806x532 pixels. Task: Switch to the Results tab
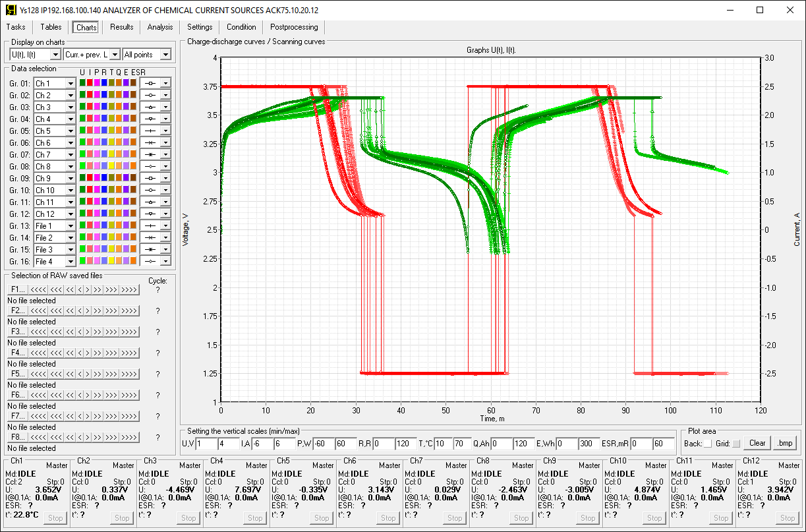coord(122,27)
